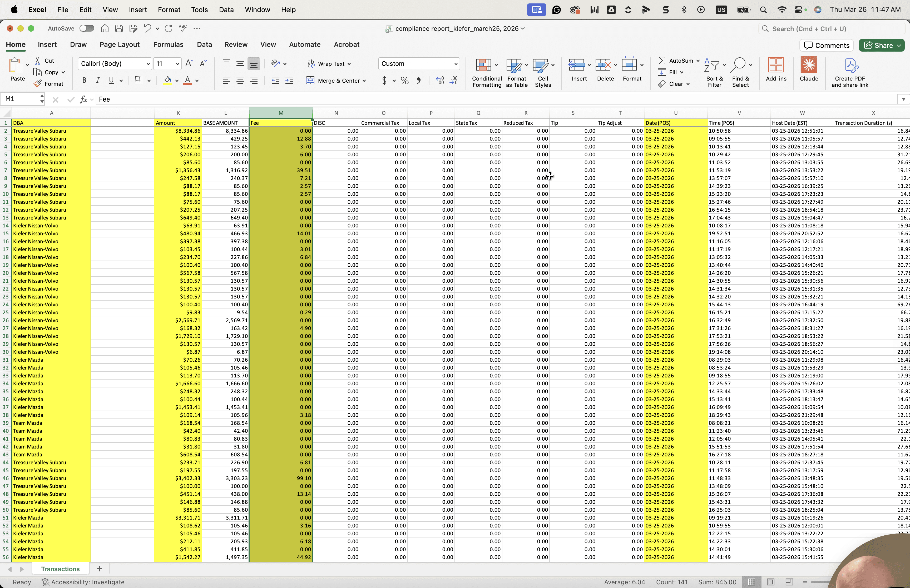Click the Save icon in title bar
The image size is (910, 588).
click(119, 28)
